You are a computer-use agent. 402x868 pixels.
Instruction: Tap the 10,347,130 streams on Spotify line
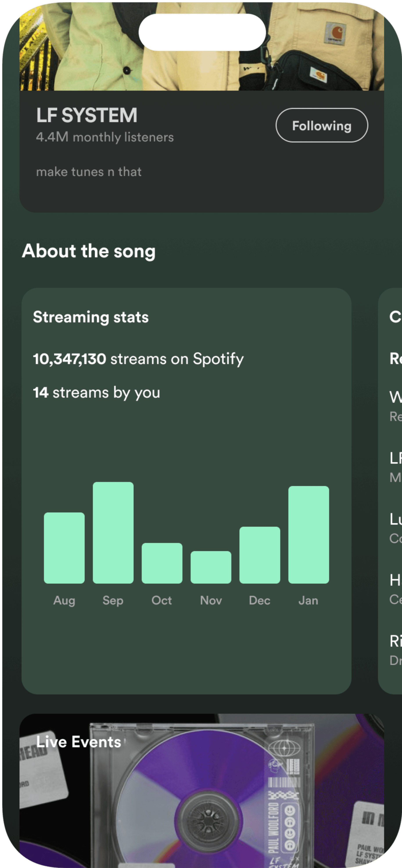pyautogui.click(x=138, y=359)
